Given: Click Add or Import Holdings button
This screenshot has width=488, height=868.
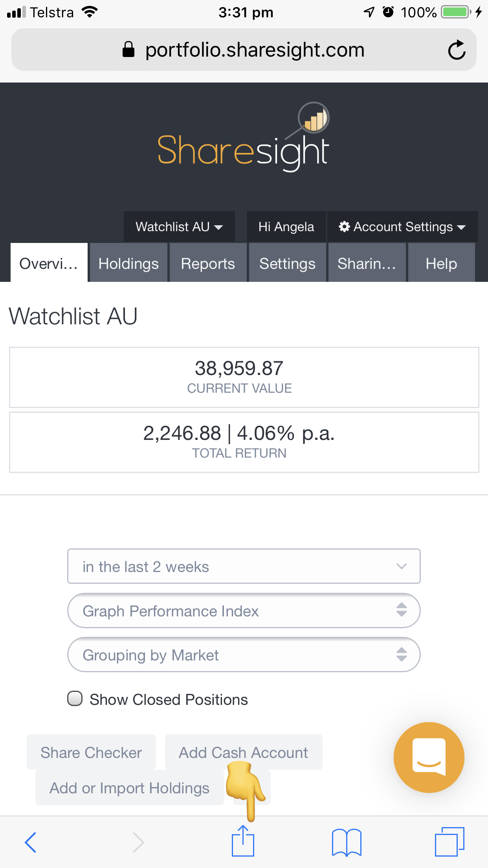Looking at the screenshot, I should 130,787.
